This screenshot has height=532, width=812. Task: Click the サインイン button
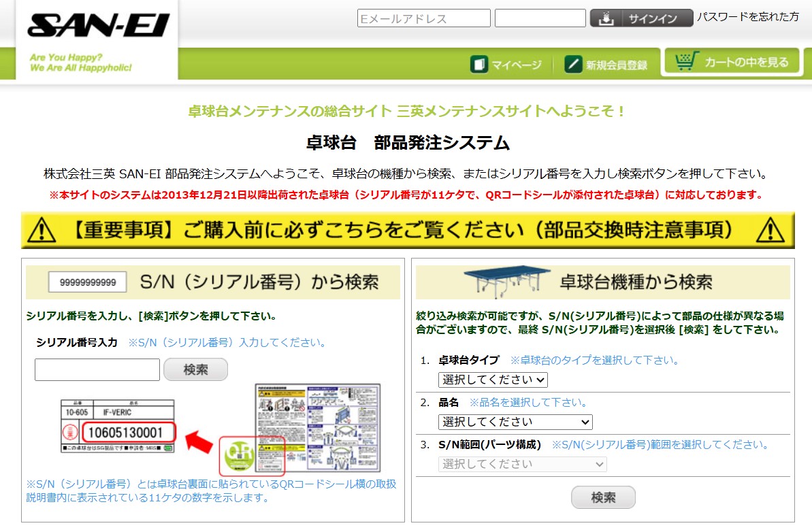642,18
